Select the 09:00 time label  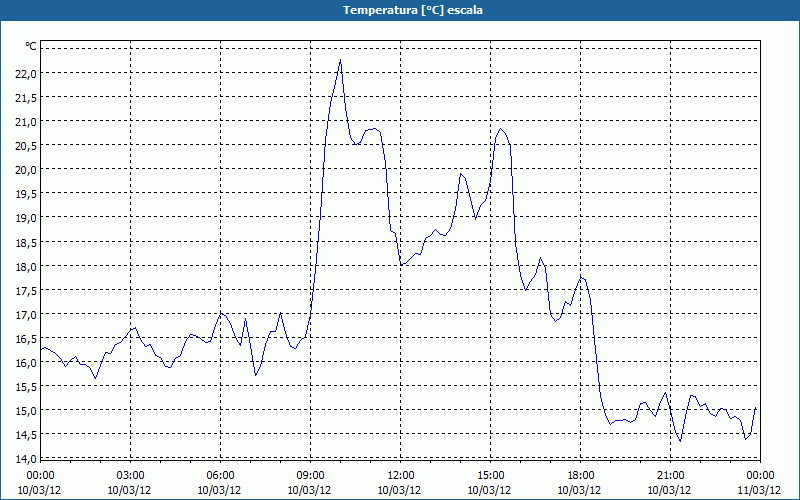pyautogui.click(x=310, y=476)
